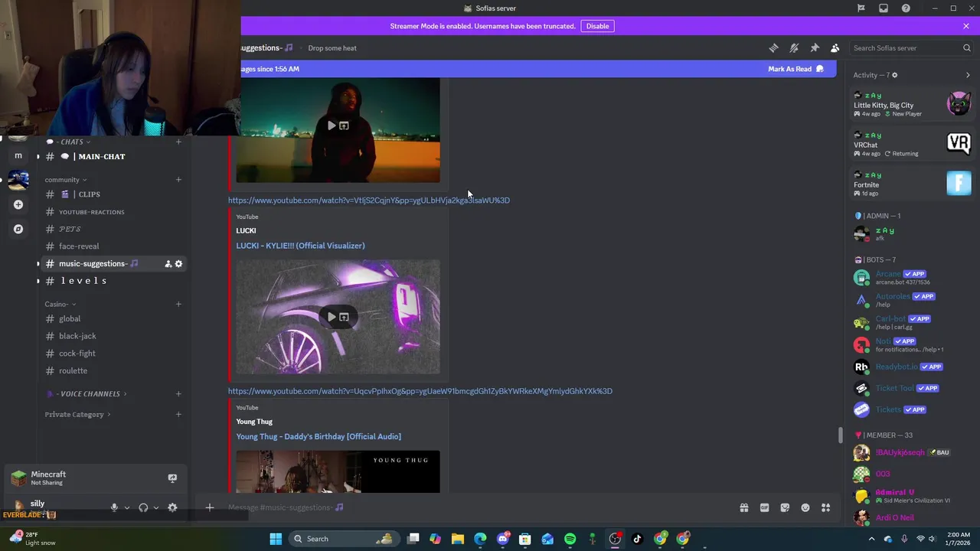980x551 pixels.
Task: Open the levels channel
Action: [x=113, y=281]
